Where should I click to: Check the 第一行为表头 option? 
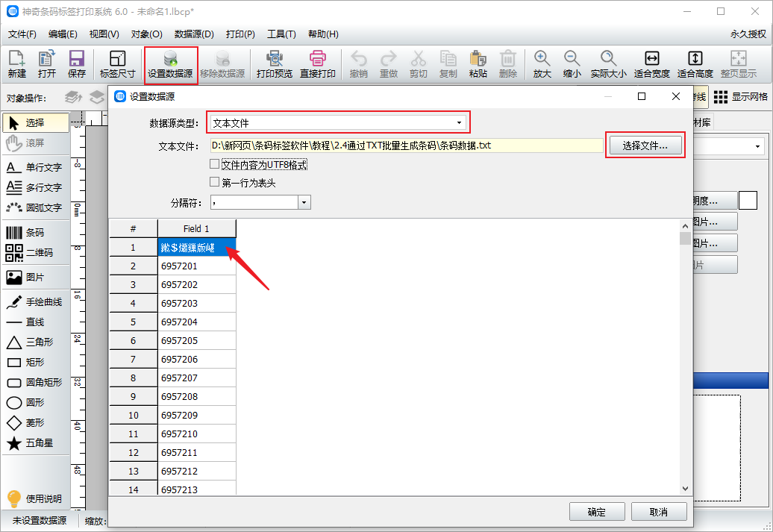click(x=215, y=182)
